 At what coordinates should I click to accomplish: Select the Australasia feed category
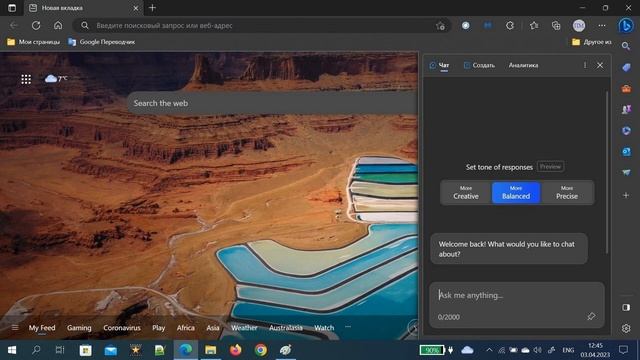286,328
